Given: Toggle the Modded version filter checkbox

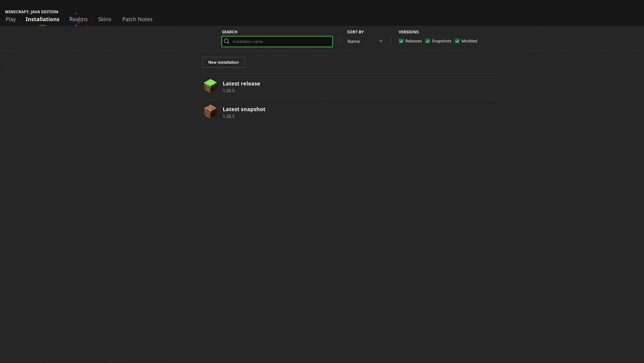Looking at the screenshot, I should pyautogui.click(x=457, y=41).
